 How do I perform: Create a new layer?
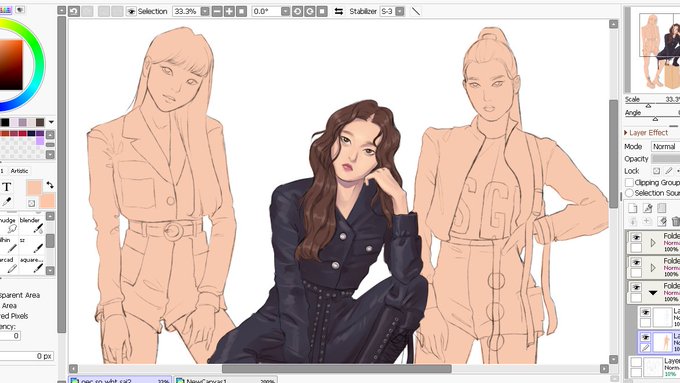click(x=633, y=208)
